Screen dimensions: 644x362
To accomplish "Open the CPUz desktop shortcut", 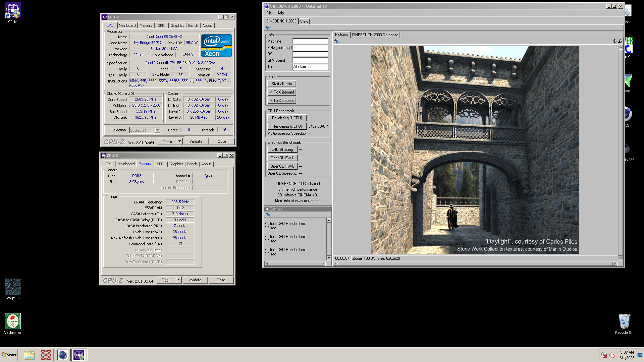I will [12, 13].
